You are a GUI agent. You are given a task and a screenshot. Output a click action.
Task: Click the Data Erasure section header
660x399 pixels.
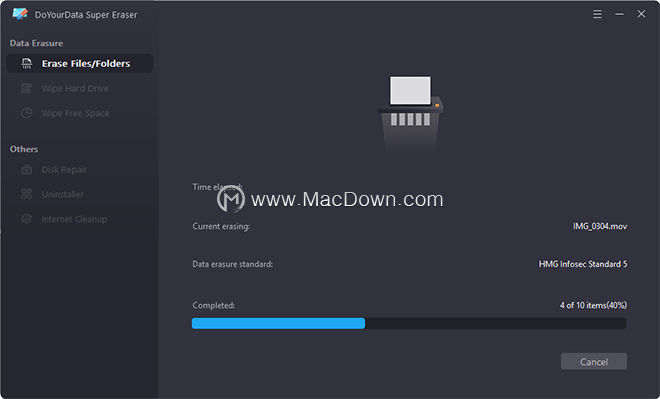(x=36, y=43)
